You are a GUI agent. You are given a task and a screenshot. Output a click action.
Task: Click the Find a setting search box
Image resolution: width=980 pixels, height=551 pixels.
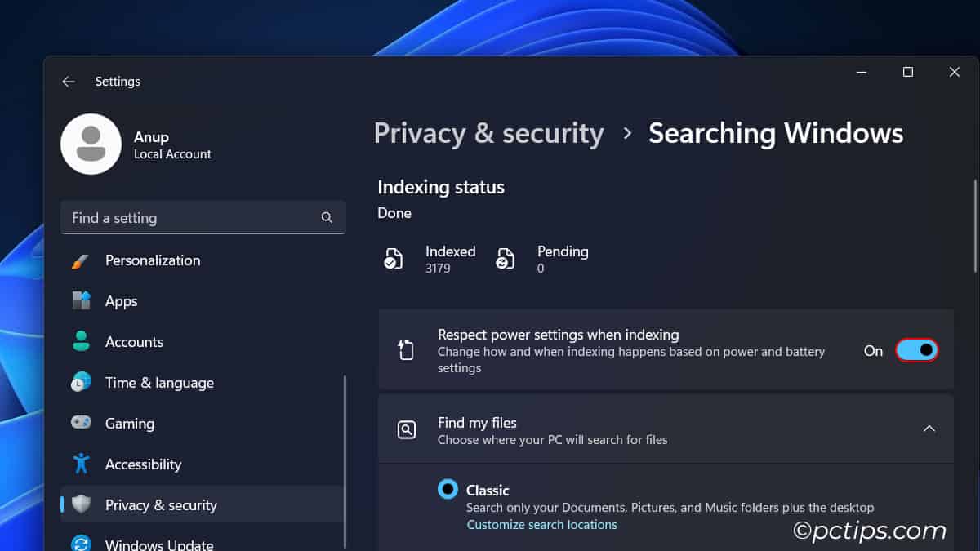coord(203,218)
